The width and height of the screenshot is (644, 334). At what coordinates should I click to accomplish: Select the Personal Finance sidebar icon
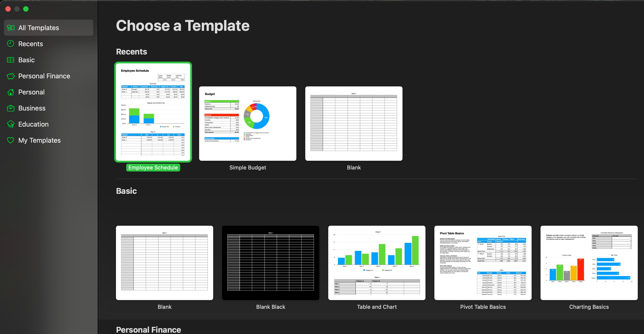(10, 76)
